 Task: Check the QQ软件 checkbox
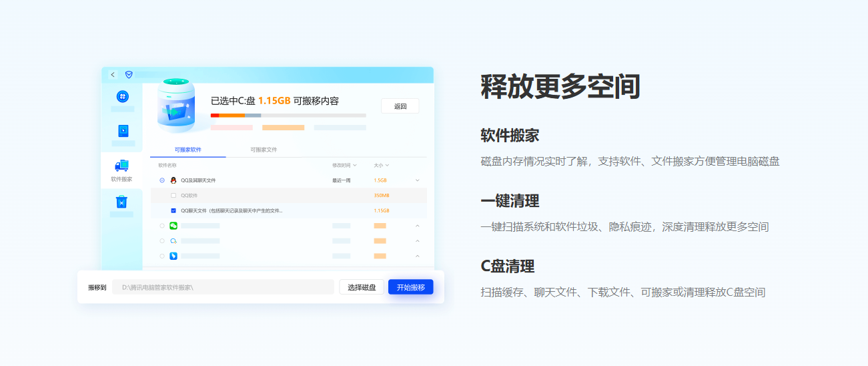click(x=173, y=196)
